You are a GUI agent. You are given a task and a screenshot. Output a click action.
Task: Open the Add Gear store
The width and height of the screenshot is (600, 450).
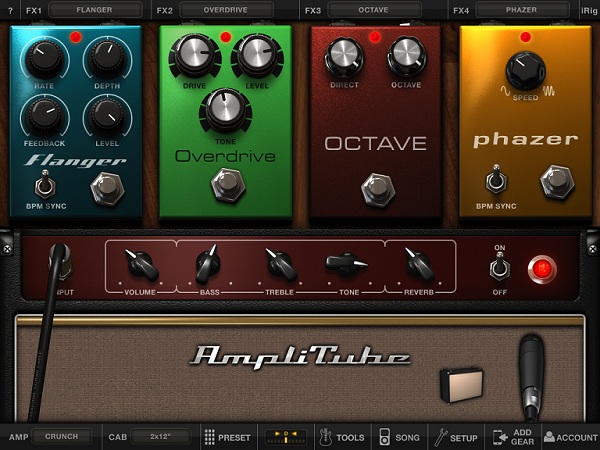tap(513, 437)
